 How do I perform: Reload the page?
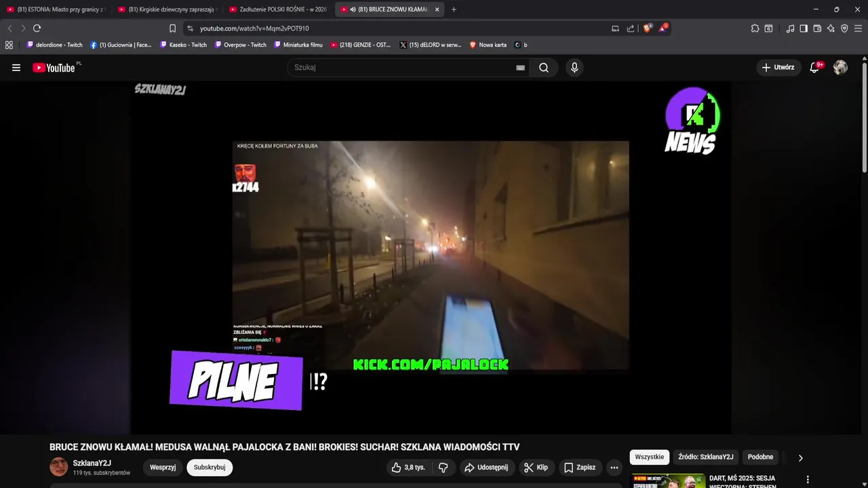(x=37, y=28)
